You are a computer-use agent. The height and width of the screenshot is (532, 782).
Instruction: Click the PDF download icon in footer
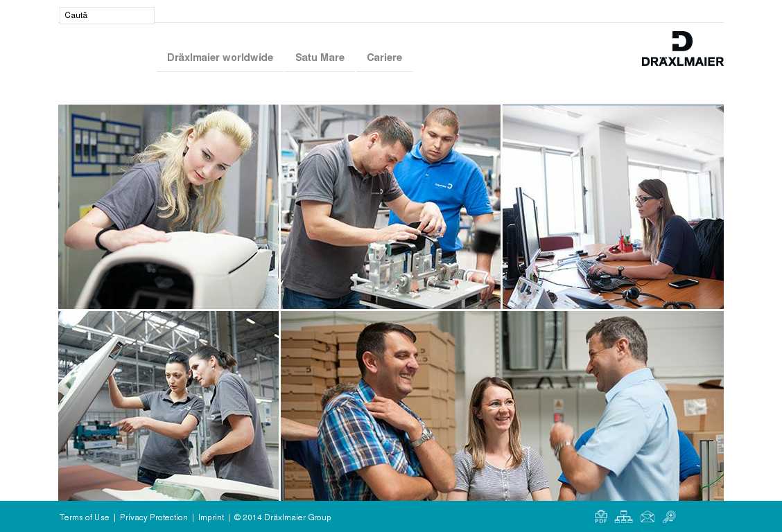pos(601,517)
